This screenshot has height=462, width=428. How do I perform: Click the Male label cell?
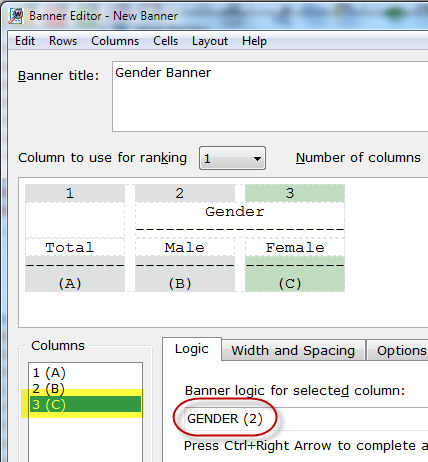pyautogui.click(x=185, y=247)
